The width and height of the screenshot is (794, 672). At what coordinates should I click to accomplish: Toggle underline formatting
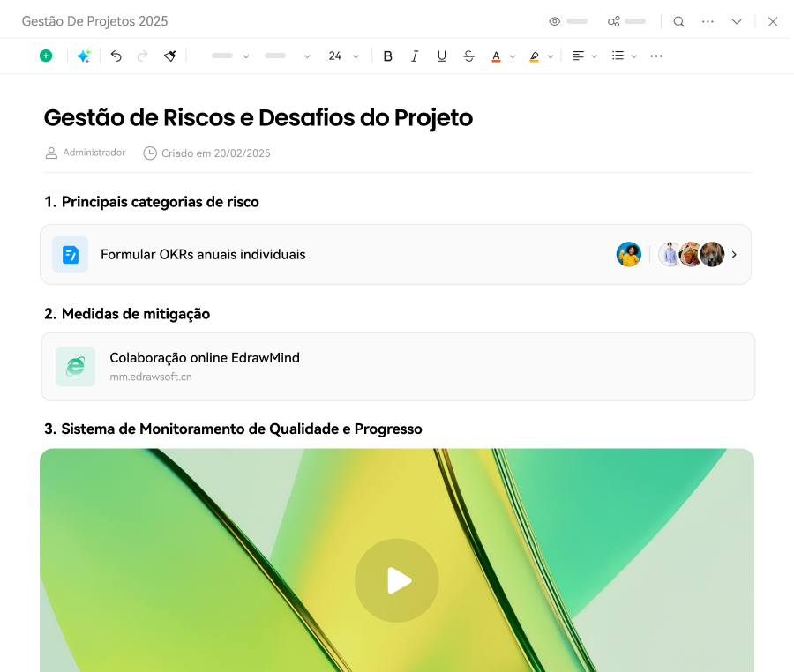(442, 56)
